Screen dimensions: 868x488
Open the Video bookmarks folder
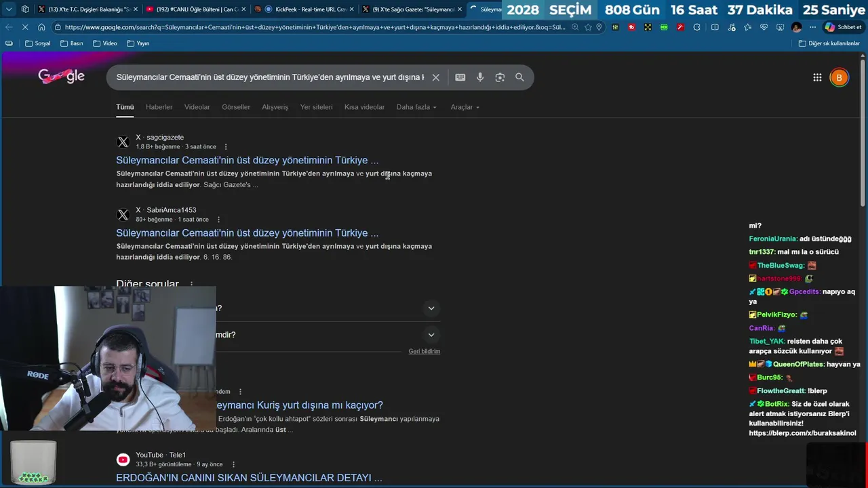tap(105, 43)
